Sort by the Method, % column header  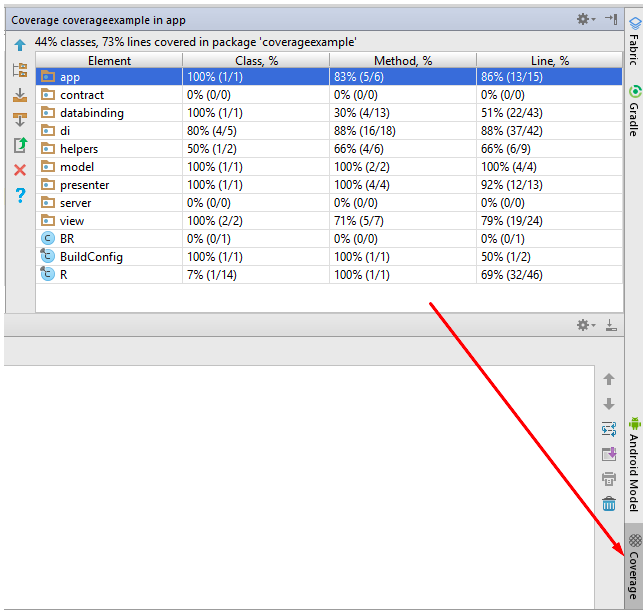click(x=403, y=61)
